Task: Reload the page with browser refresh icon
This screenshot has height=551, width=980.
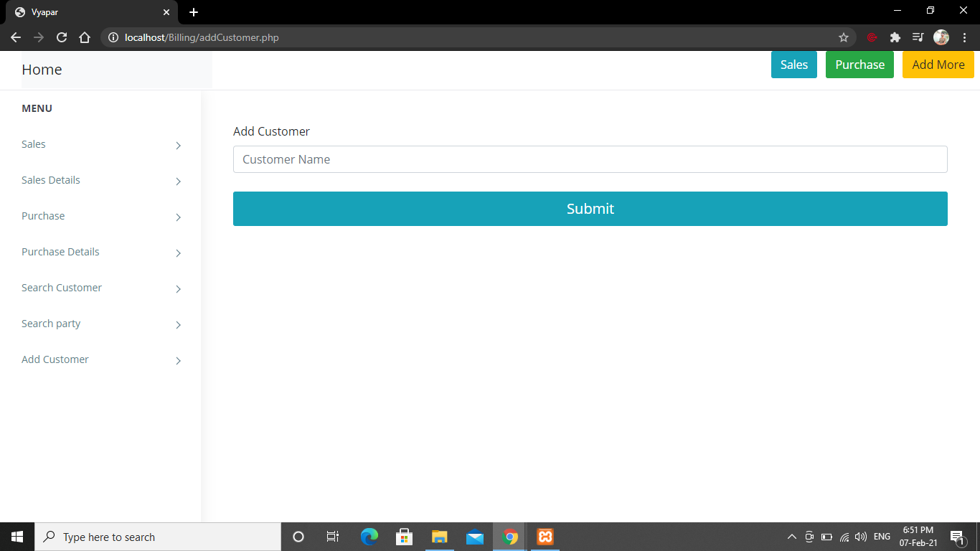Action: tap(62, 37)
